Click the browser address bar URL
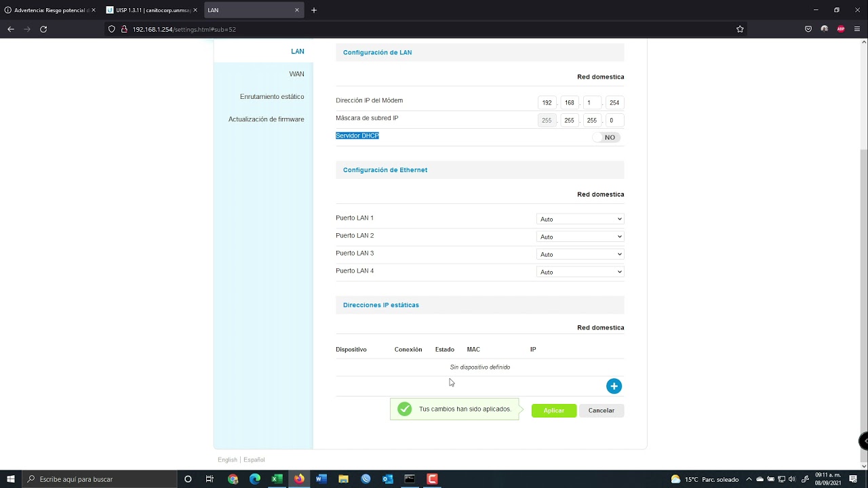 click(184, 29)
